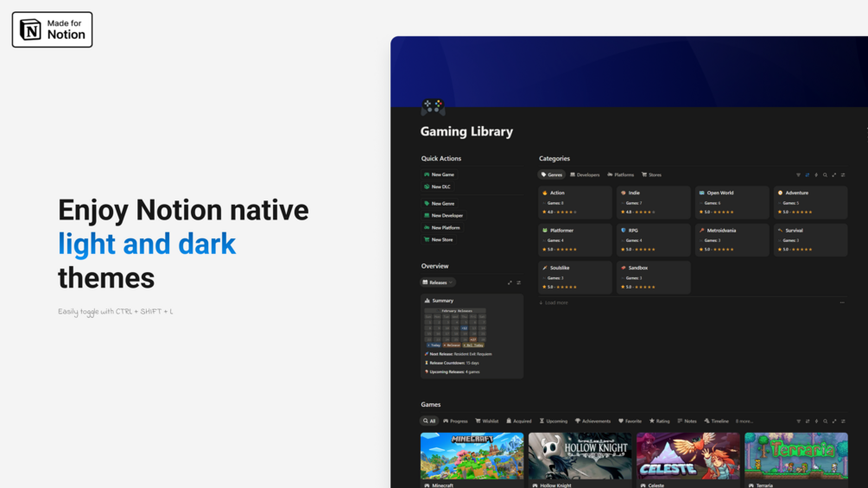Open the Metroidvania genre card
868x488 pixels.
pos(732,239)
